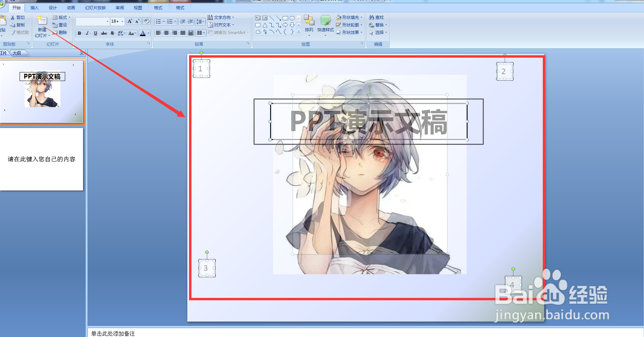This screenshot has height=337, width=644.
Task: Open the 插入 ribbon tab
Action: [x=34, y=8]
